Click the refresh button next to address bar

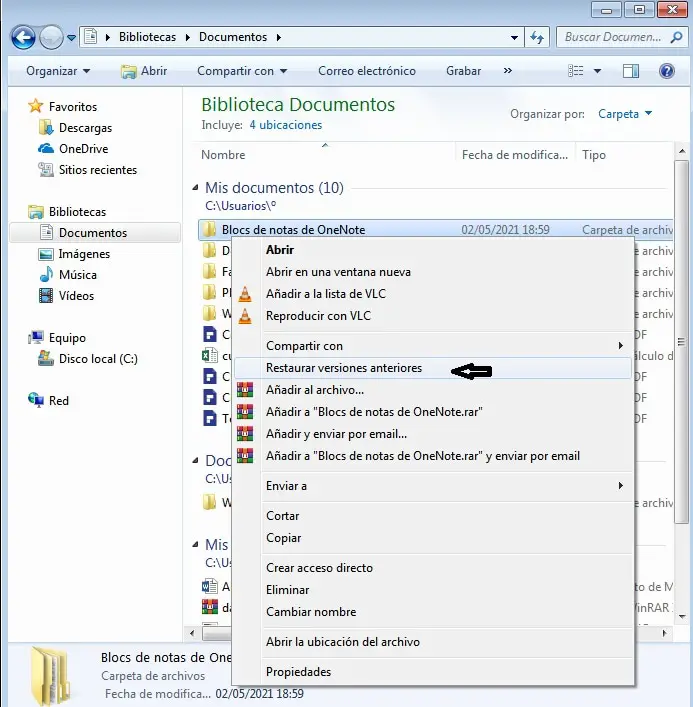pyautogui.click(x=537, y=37)
